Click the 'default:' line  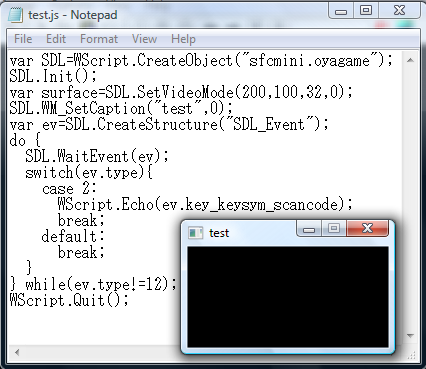73,236
